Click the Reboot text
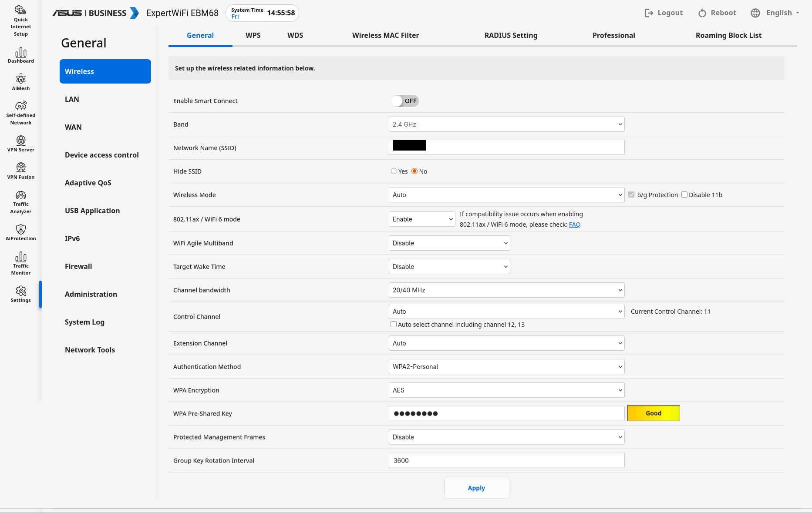 723,13
